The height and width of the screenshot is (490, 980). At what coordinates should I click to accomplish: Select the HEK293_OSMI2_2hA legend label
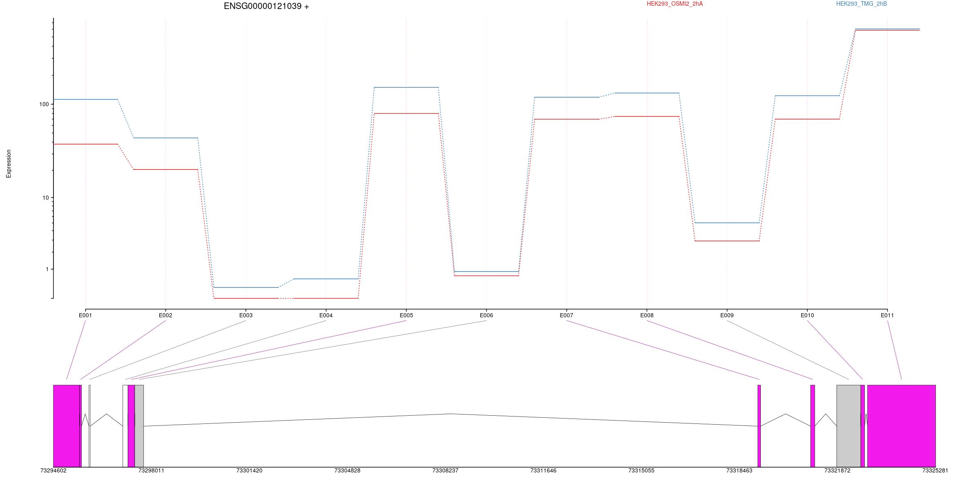point(675,4)
